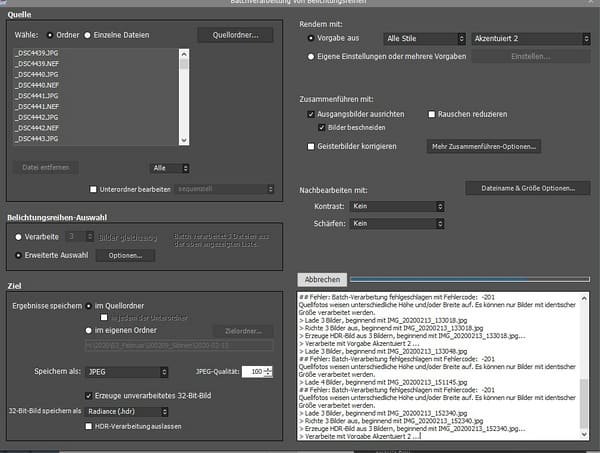The image size is (600, 453).
Task: Open the Quellordner... button
Action: 235,35
